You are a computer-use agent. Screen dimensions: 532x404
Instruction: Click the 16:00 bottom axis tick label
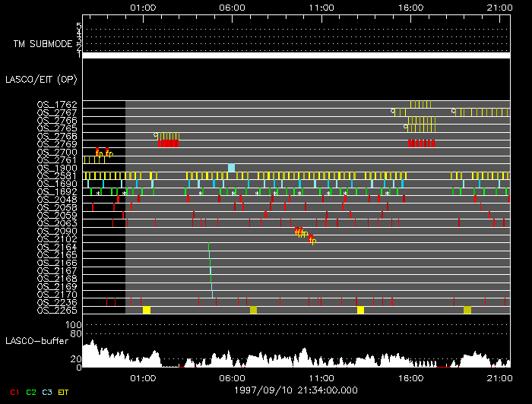(410, 377)
